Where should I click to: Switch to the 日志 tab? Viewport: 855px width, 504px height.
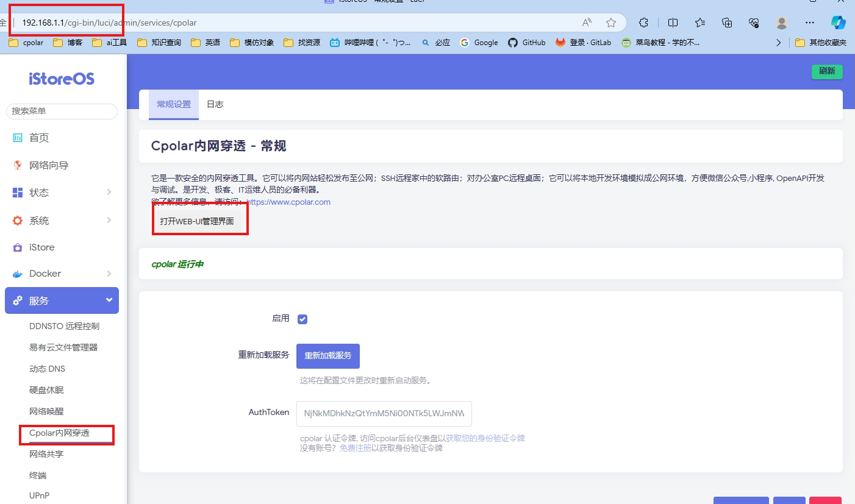pyautogui.click(x=215, y=104)
